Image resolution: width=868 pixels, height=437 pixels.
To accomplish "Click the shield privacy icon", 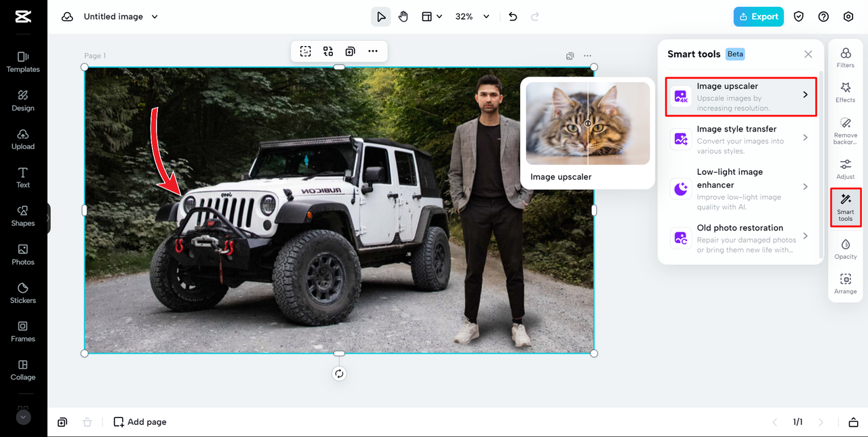I will [799, 17].
